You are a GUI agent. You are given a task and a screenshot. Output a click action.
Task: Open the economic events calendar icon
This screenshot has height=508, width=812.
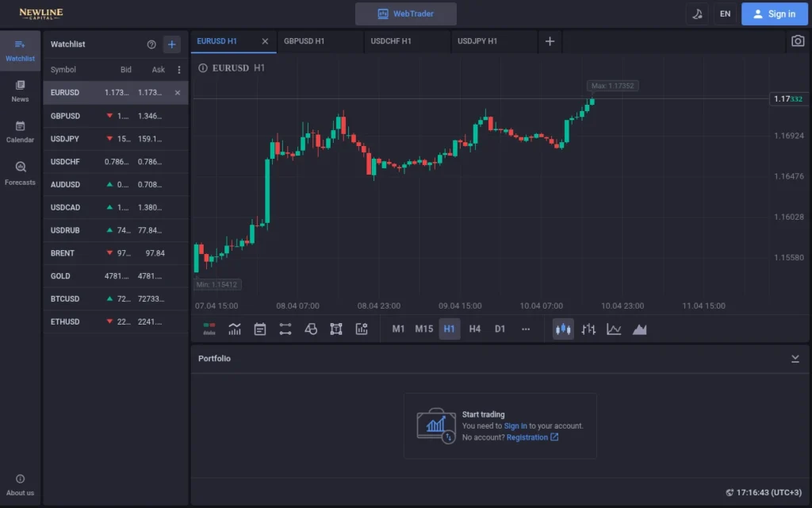(259, 328)
